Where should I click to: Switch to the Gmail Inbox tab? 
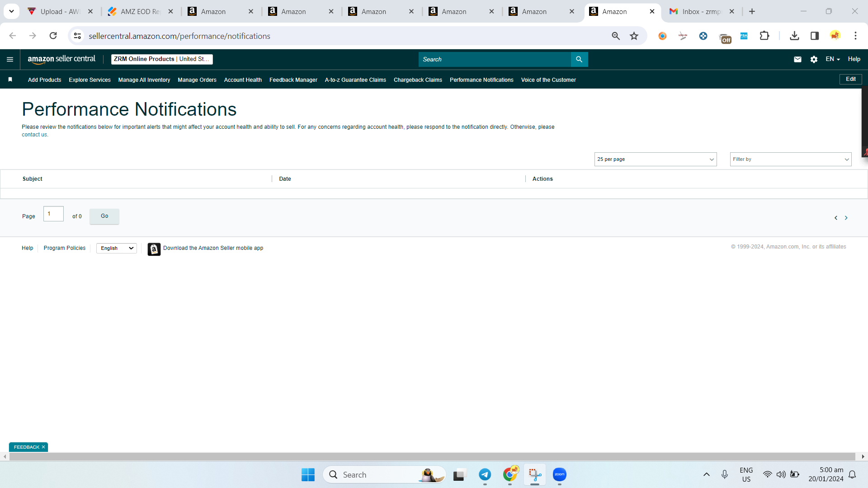[702, 11]
